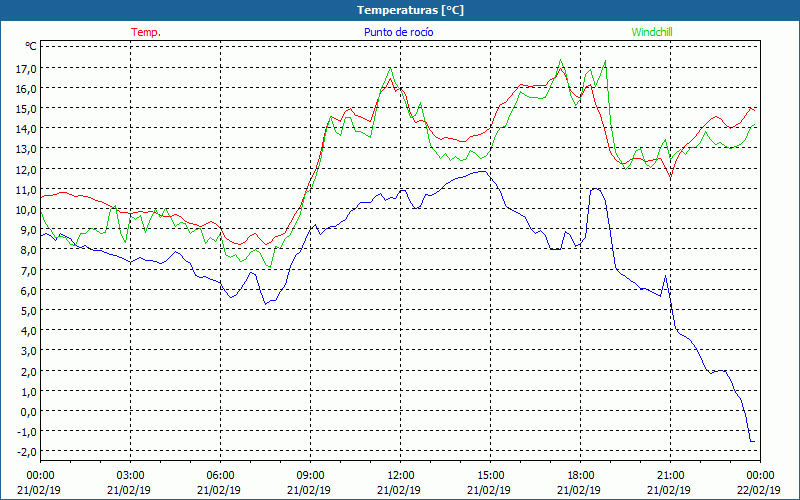Image resolution: width=800 pixels, height=500 pixels.
Task: Click the 2,0 y-axis label
Action: pyautogui.click(x=28, y=371)
